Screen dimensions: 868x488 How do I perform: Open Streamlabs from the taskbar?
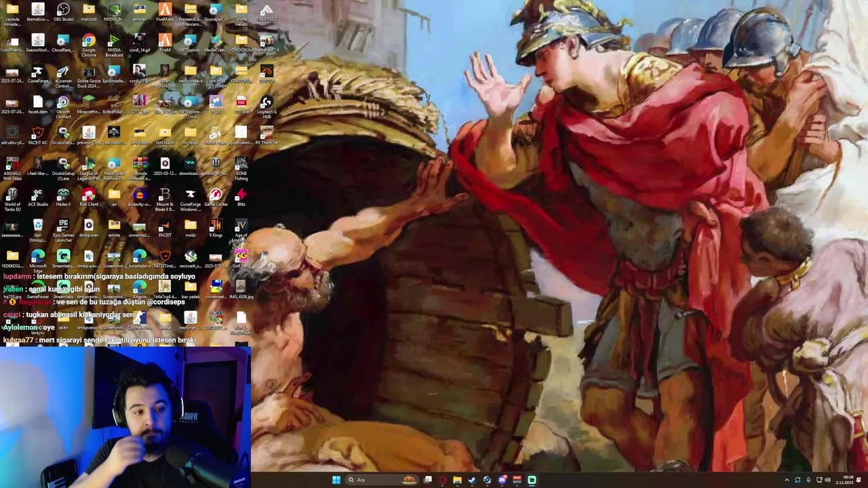[532, 480]
